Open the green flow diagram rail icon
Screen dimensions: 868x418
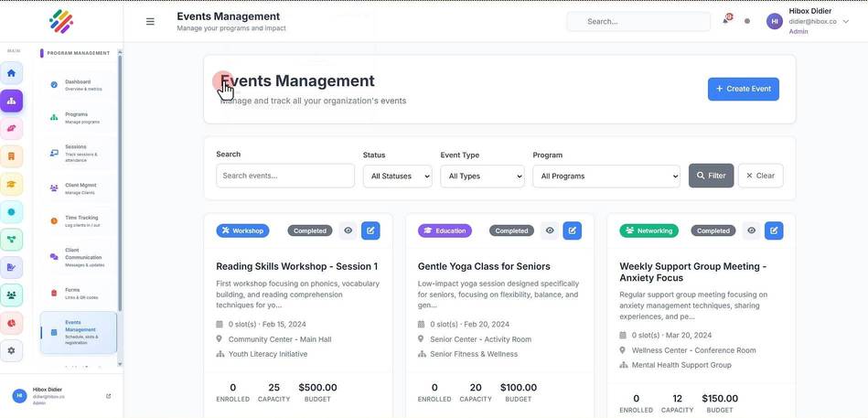coord(11,240)
